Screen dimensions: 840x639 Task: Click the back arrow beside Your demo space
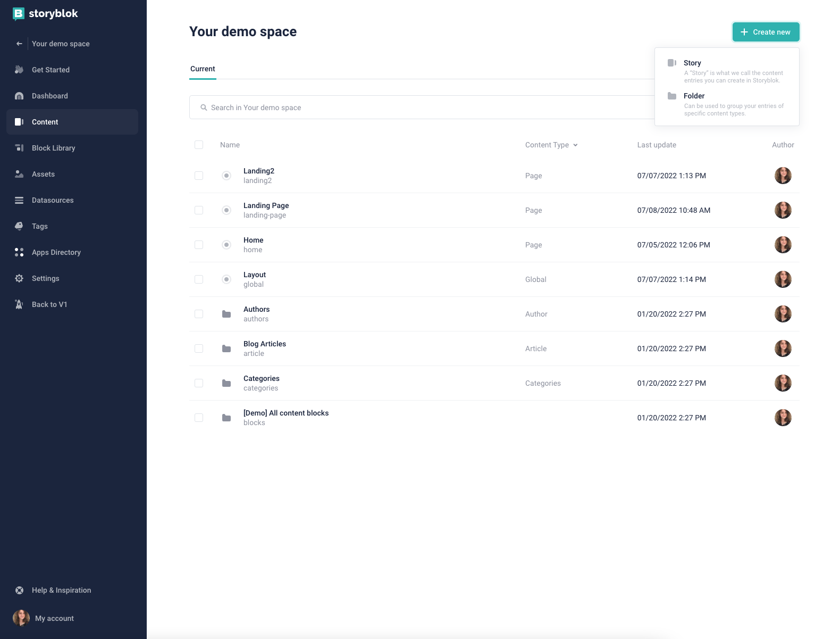[x=19, y=44]
